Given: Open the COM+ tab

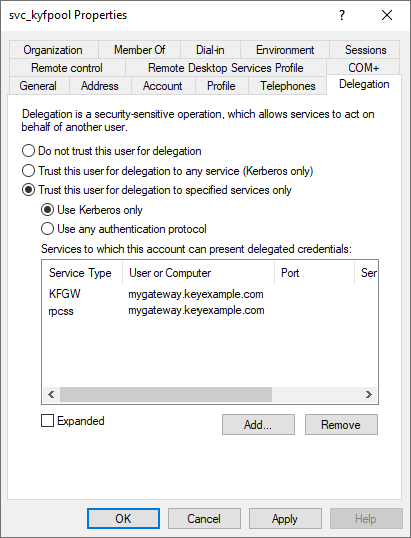Looking at the screenshot, I should 363,68.
